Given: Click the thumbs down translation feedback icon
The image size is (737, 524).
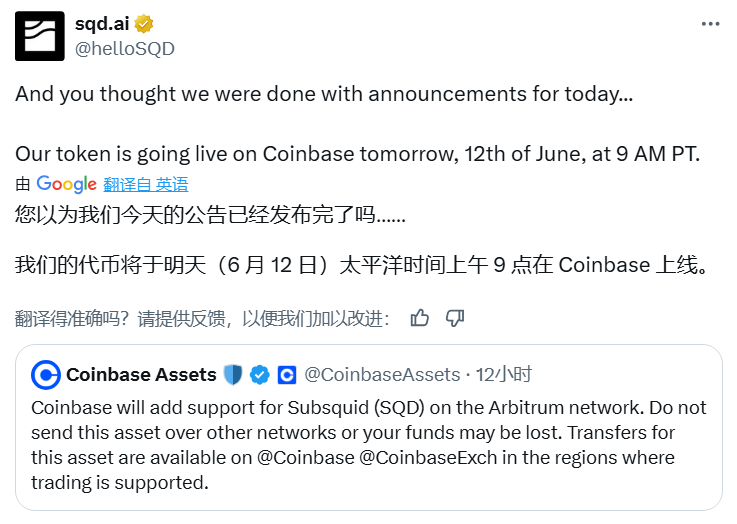Looking at the screenshot, I should tap(455, 318).
